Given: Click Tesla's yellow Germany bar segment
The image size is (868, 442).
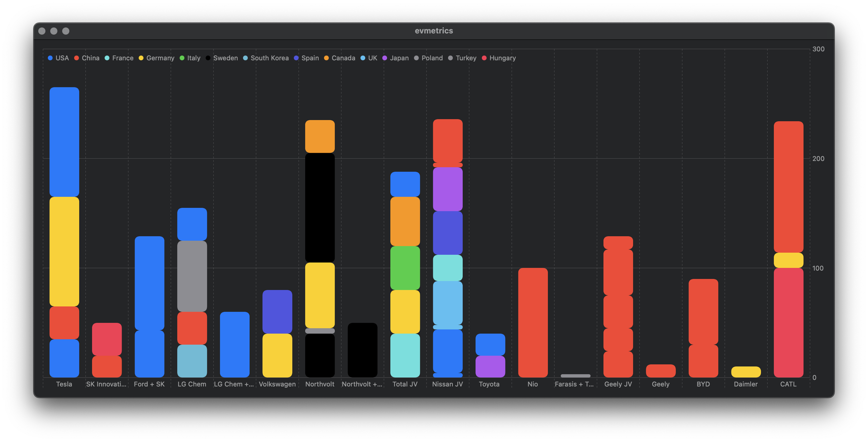Looking at the screenshot, I should [64, 252].
